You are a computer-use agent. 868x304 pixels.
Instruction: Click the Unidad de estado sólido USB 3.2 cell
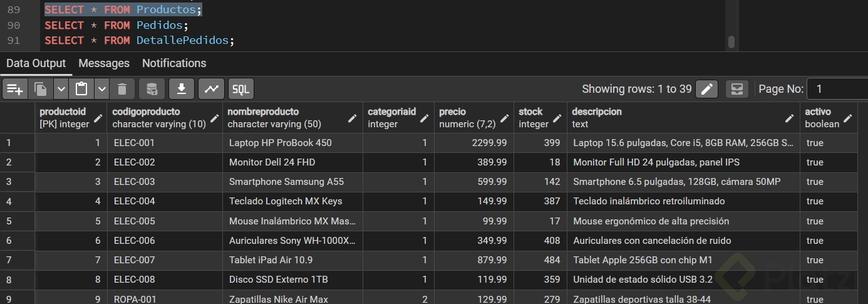tap(684, 280)
